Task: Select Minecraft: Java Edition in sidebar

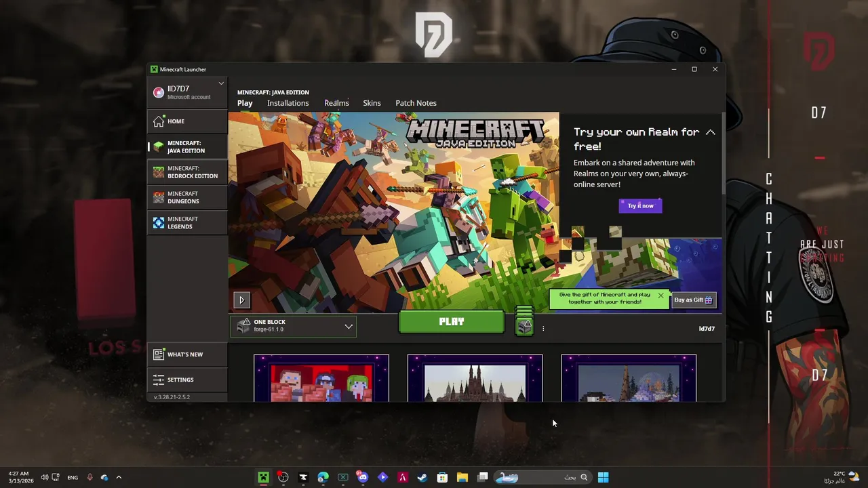Action: pyautogui.click(x=187, y=147)
